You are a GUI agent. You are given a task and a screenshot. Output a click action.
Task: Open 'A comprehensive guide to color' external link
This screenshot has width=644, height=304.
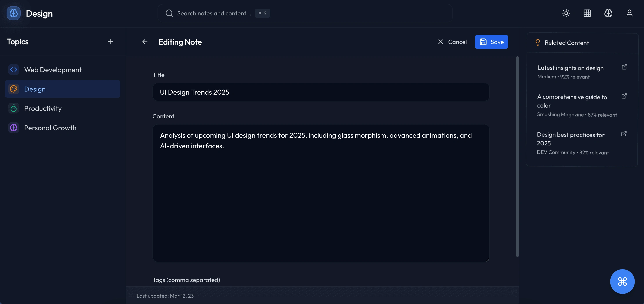point(624,96)
